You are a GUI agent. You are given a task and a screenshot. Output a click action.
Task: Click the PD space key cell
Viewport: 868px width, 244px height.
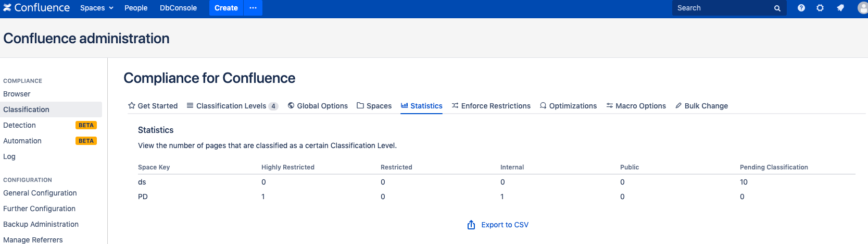(x=143, y=197)
